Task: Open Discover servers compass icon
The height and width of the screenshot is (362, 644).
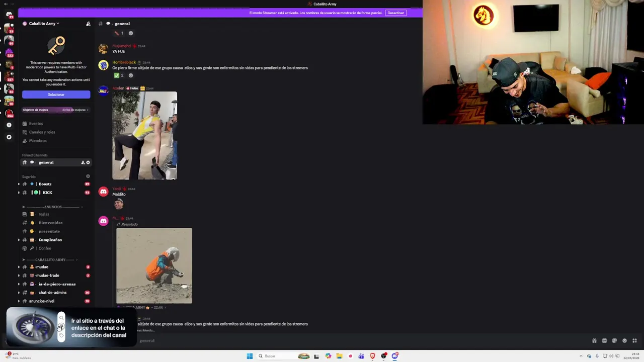Action: click(x=9, y=137)
